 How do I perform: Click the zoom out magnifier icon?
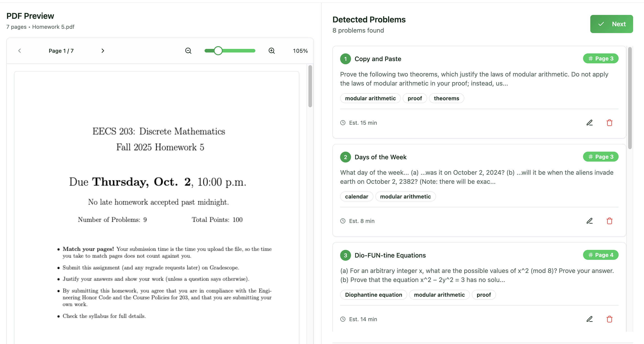188,51
